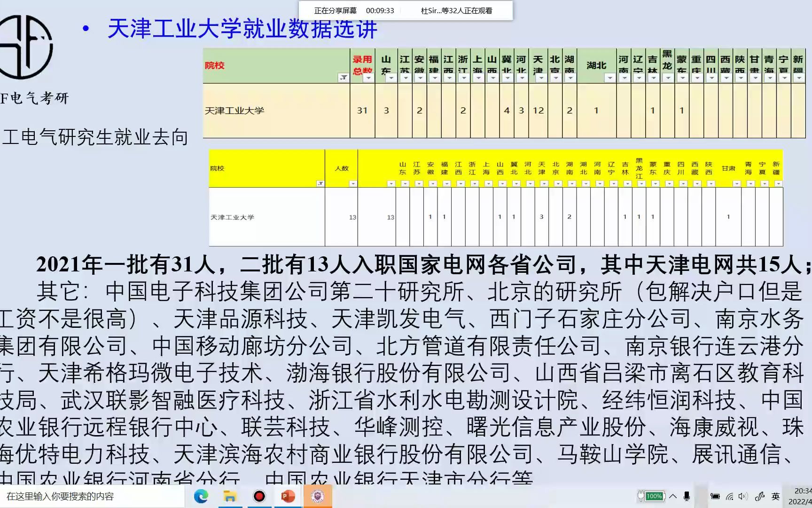
Task: Click the value 3 under 山东 column
Action: [386, 111]
